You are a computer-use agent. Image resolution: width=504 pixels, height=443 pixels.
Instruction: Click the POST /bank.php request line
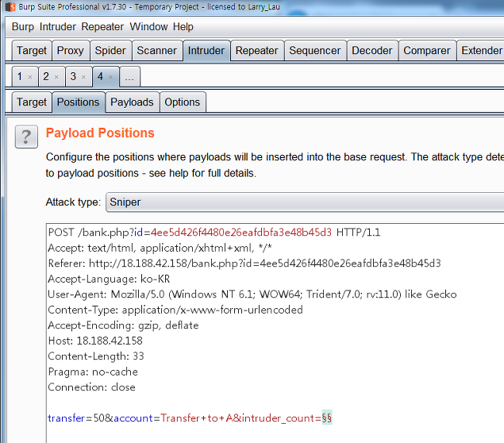(x=214, y=232)
